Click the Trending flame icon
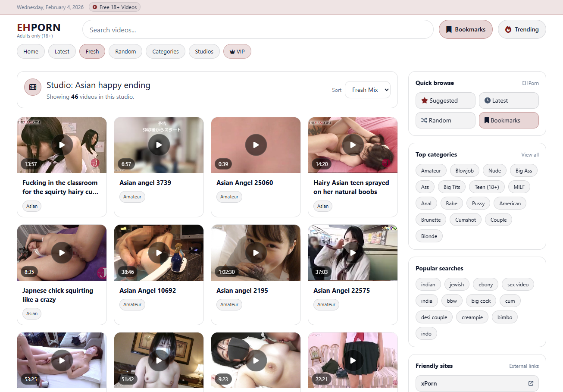The height and width of the screenshot is (392, 563). (x=508, y=29)
